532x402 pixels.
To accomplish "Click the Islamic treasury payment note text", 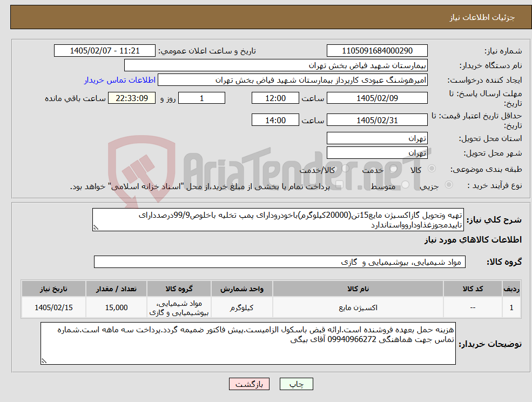I will tap(200, 186).
